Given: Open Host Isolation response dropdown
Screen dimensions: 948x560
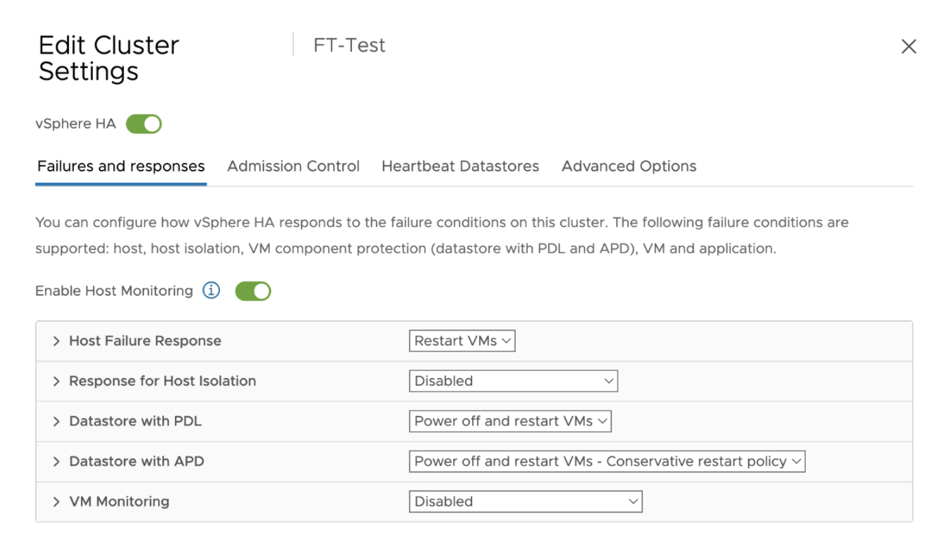Looking at the screenshot, I should click(513, 381).
